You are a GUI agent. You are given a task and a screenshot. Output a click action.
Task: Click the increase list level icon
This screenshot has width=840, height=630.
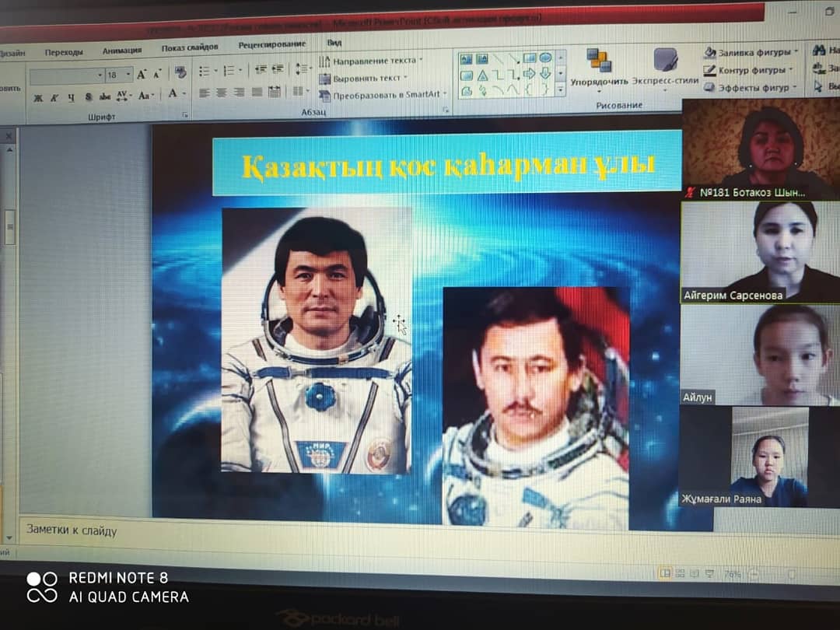278,69
